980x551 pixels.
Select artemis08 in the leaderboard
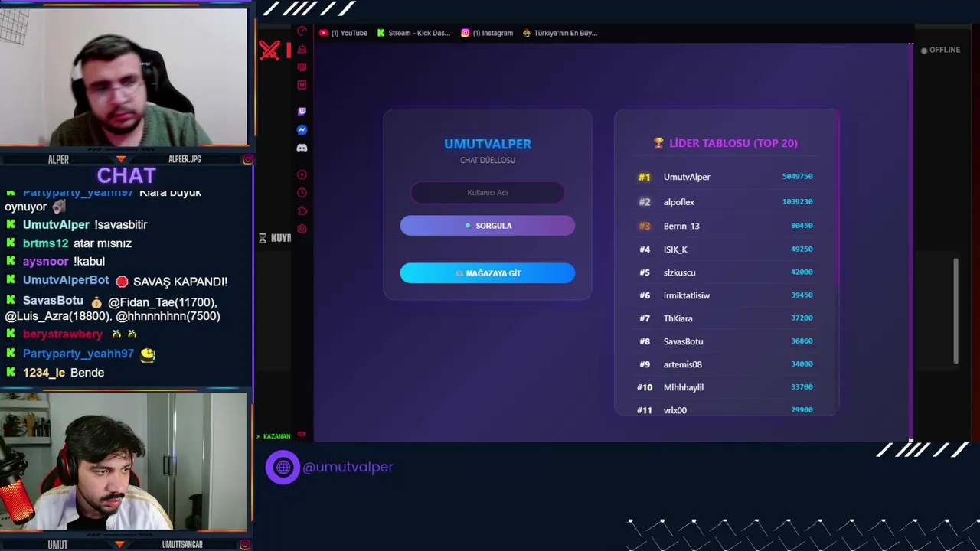coord(725,364)
